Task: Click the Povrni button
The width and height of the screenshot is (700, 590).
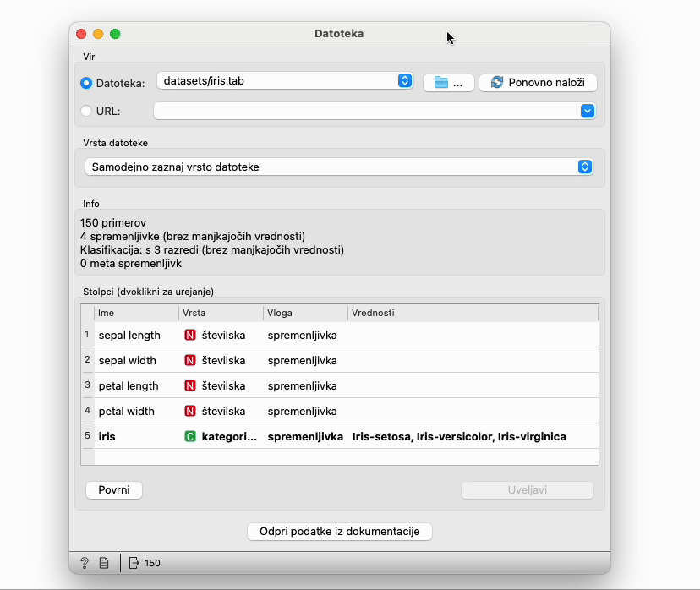Action: pyautogui.click(x=114, y=490)
